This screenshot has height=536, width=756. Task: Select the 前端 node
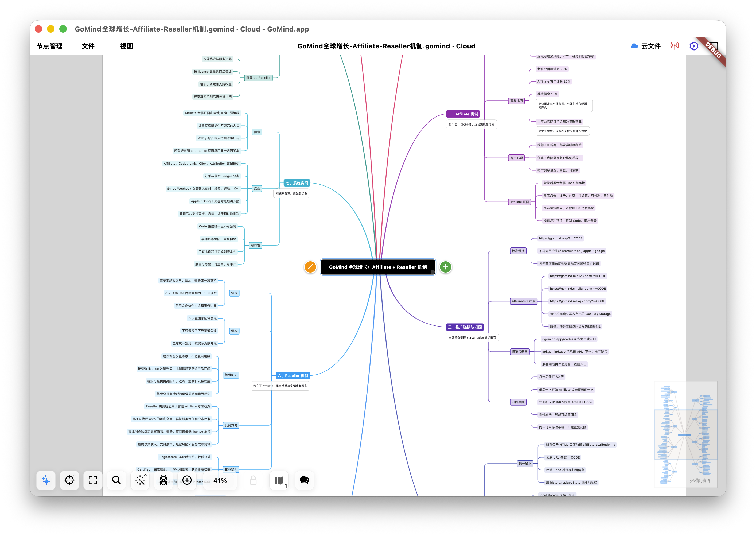pos(257,132)
